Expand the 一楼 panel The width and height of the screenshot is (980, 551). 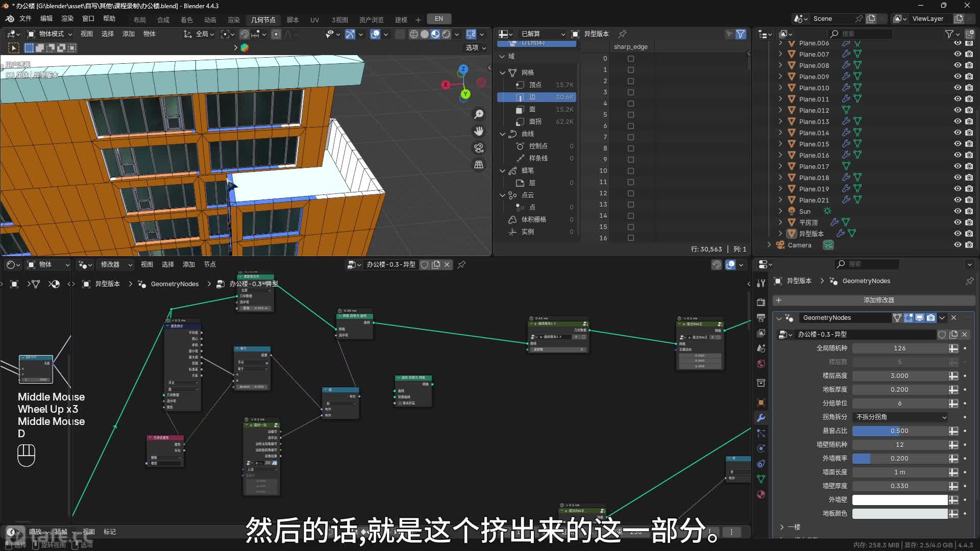coord(782,527)
